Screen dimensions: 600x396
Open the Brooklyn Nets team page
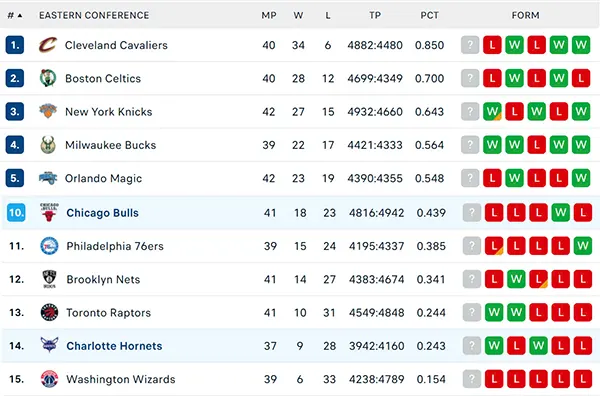click(x=103, y=279)
